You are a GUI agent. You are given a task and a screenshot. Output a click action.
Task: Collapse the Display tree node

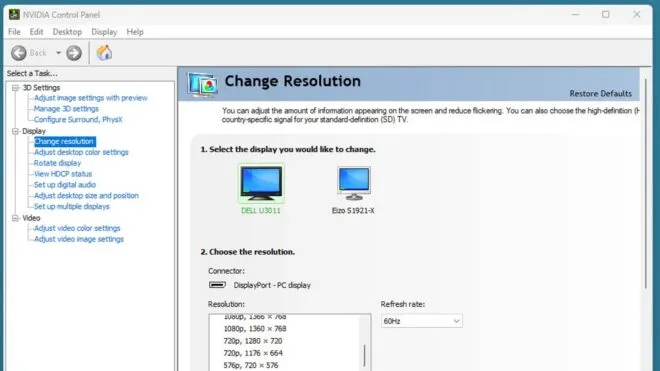pos(16,131)
